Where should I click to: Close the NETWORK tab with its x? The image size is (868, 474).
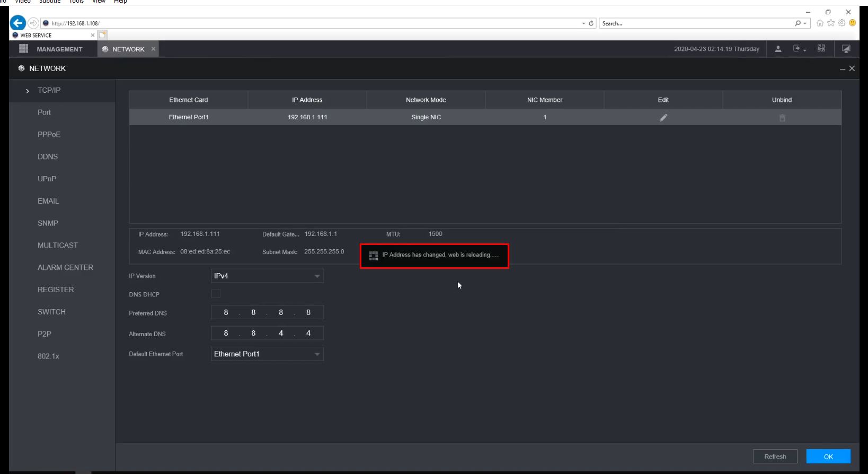(x=154, y=49)
